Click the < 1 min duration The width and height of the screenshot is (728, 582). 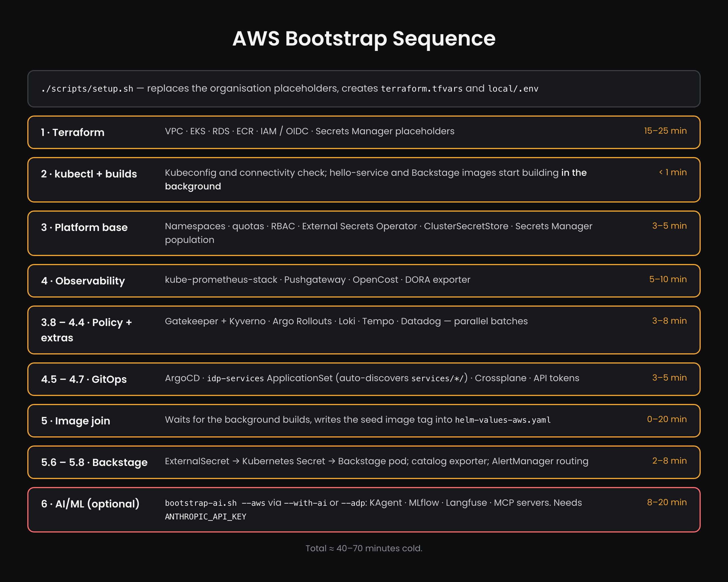coord(673,172)
